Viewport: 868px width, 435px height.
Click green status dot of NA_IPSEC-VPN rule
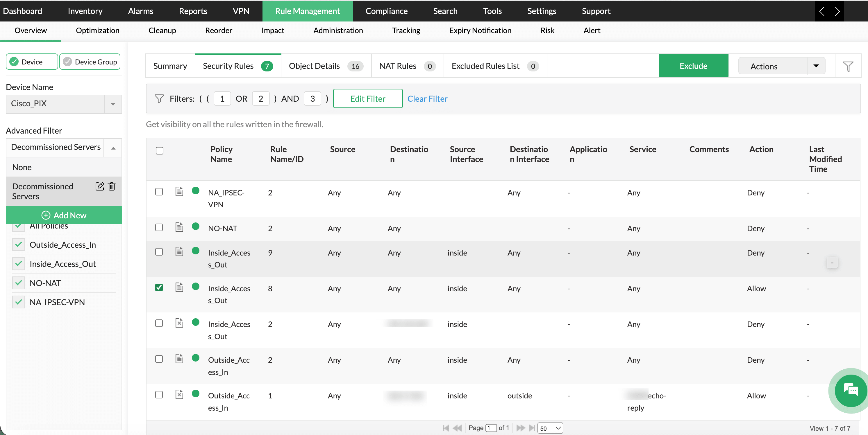pos(195,190)
